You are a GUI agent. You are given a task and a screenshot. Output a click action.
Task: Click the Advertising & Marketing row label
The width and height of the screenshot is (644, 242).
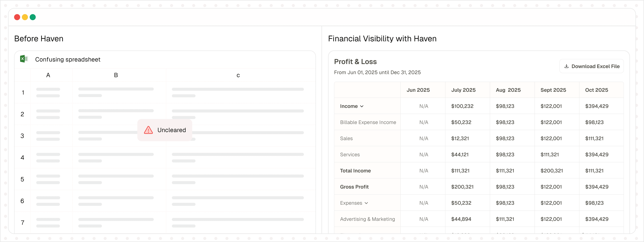pyautogui.click(x=367, y=219)
